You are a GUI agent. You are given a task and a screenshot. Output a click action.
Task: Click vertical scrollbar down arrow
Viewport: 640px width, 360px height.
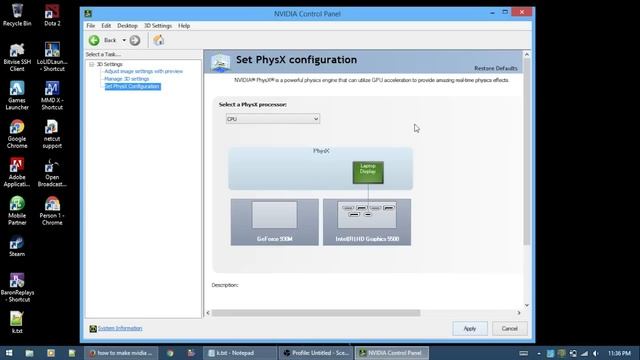[x=527, y=305]
